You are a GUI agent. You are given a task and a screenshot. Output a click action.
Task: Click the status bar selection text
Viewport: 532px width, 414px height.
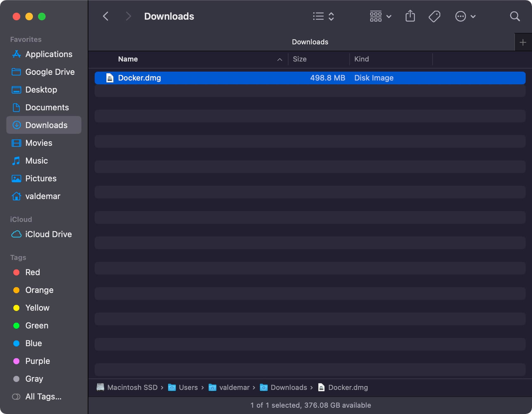pyautogui.click(x=310, y=405)
